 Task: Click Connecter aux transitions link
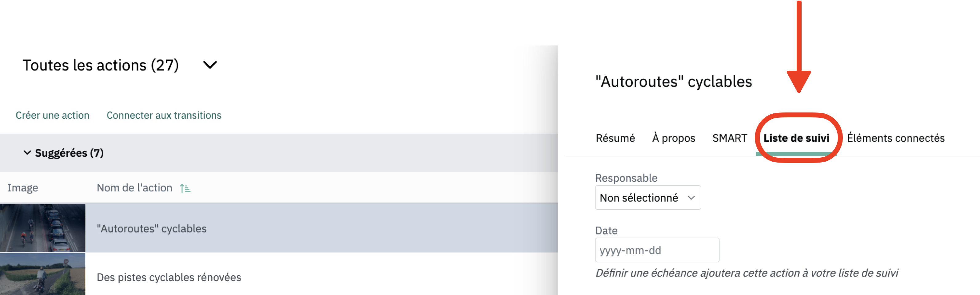click(x=164, y=115)
